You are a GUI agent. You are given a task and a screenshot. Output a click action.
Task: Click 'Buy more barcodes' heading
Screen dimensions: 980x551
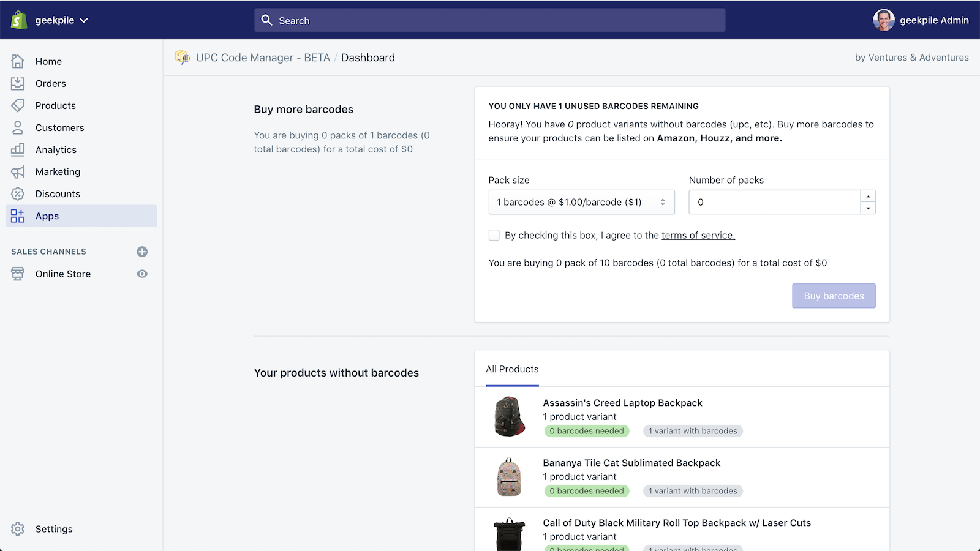(x=304, y=110)
